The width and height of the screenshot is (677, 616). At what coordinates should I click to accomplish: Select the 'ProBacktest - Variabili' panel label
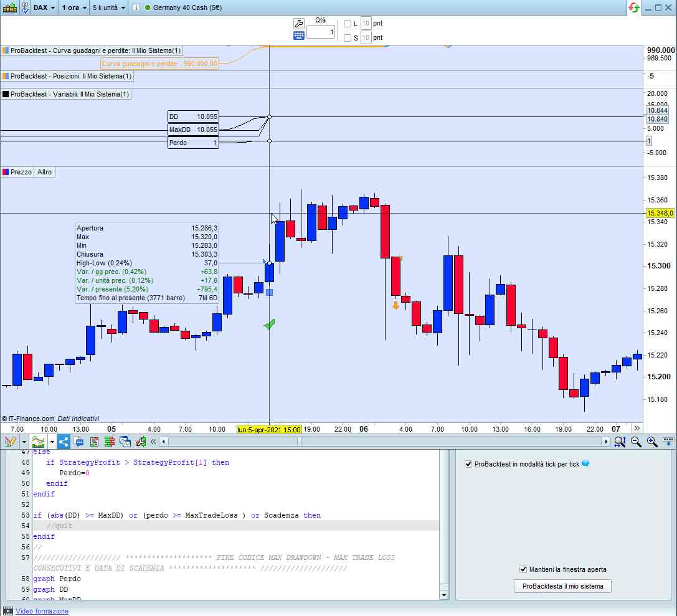pyautogui.click(x=70, y=94)
